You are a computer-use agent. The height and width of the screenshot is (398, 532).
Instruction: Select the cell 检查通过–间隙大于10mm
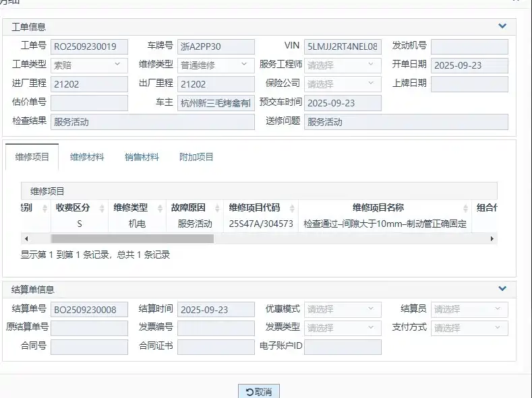coord(385,224)
